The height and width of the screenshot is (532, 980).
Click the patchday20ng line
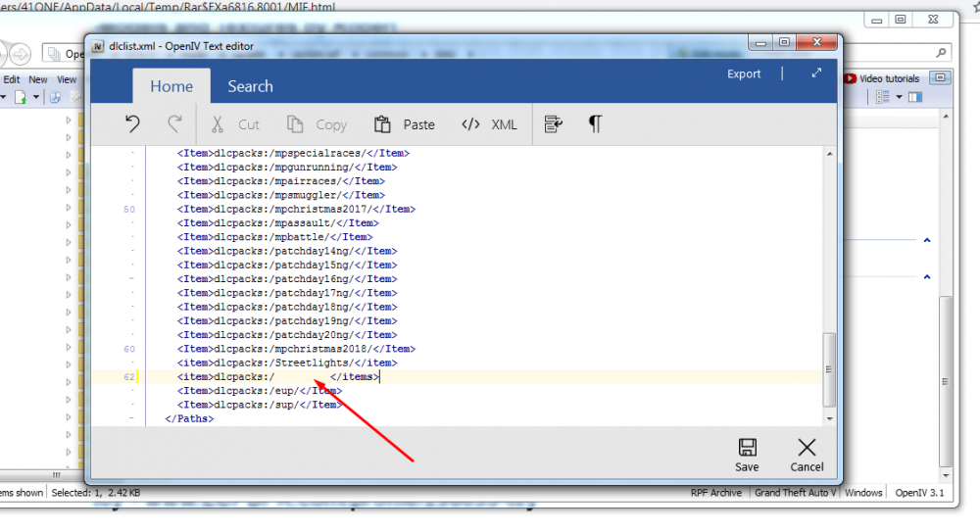(x=287, y=335)
